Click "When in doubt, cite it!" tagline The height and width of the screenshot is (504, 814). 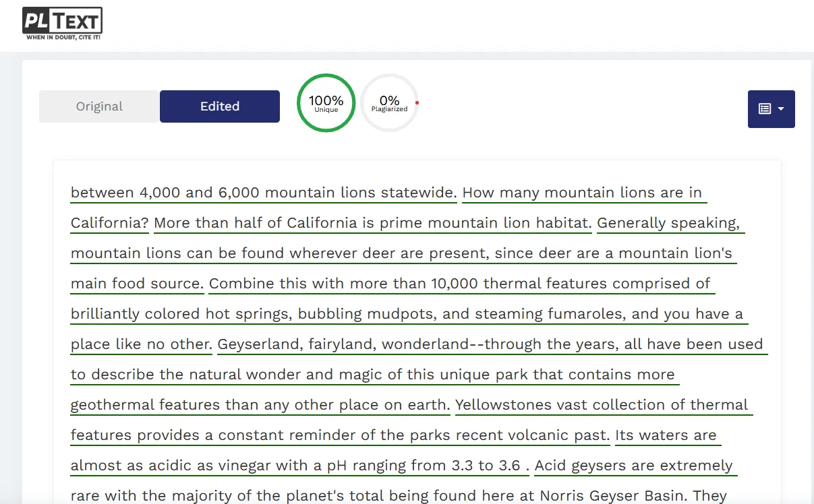[x=63, y=37]
